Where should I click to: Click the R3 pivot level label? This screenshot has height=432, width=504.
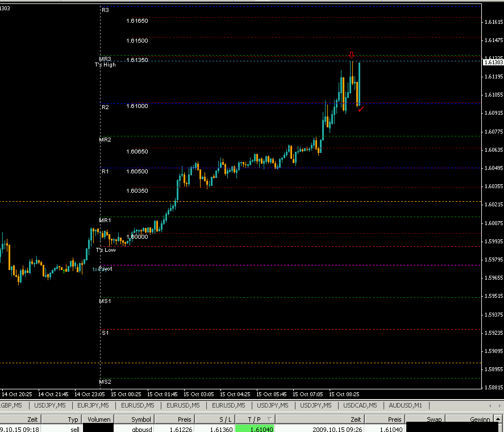[x=106, y=10]
